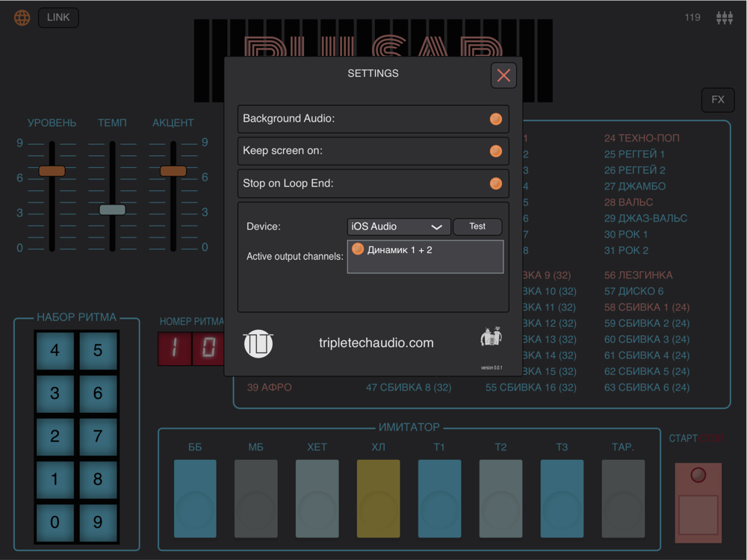Viewport: 747px width, 560px height.
Task: Close the Settings dialog with red X
Action: click(x=503, y=75)
